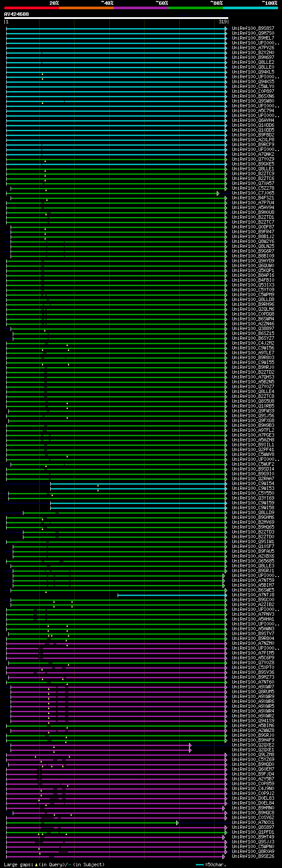Select hit label UniRef100_A2XLP8
The image size is (282, 868).
253,140
